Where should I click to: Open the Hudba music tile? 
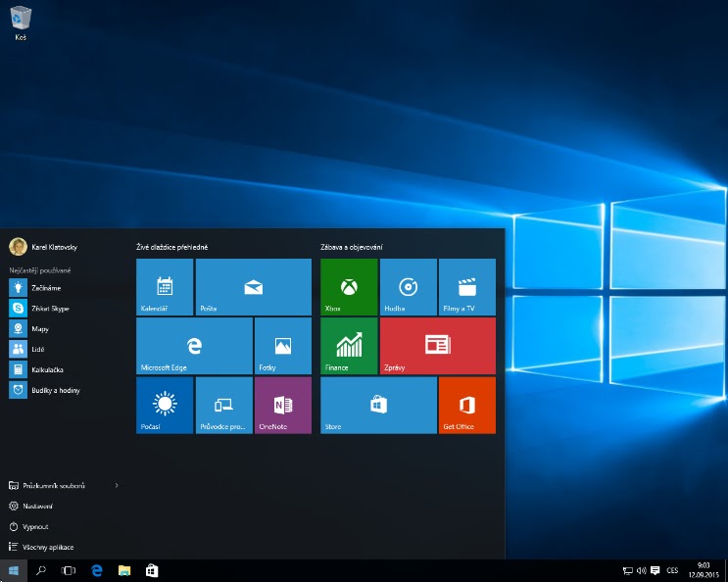[409, 287]
